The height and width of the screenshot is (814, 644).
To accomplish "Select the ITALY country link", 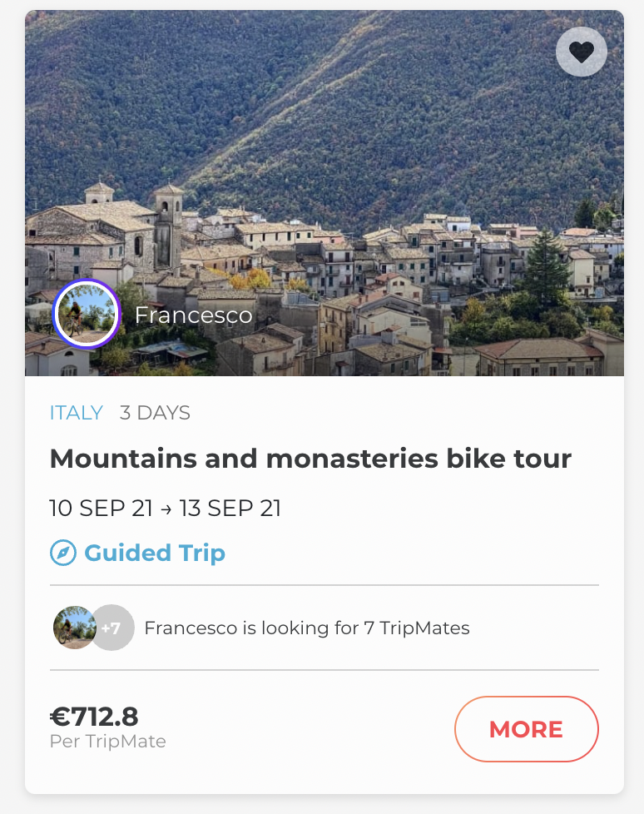I will click(77, 413).
